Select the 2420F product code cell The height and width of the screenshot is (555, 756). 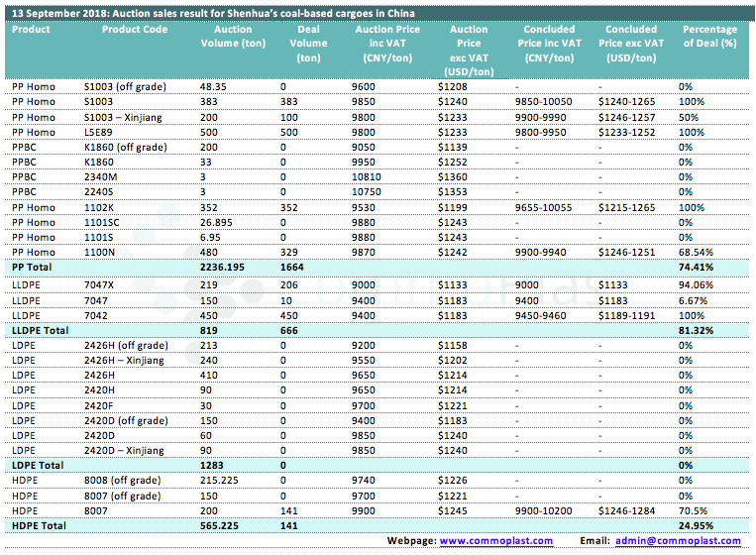[98, 404]
